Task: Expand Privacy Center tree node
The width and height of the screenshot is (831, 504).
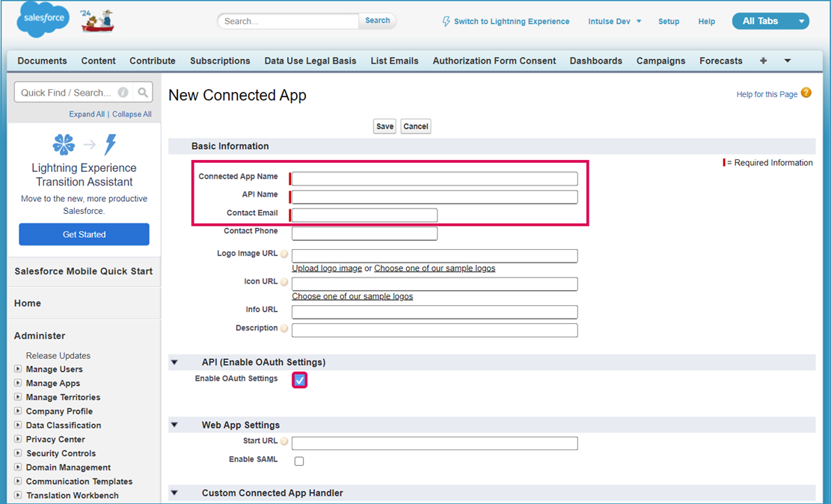Action: tap(18, 439)
